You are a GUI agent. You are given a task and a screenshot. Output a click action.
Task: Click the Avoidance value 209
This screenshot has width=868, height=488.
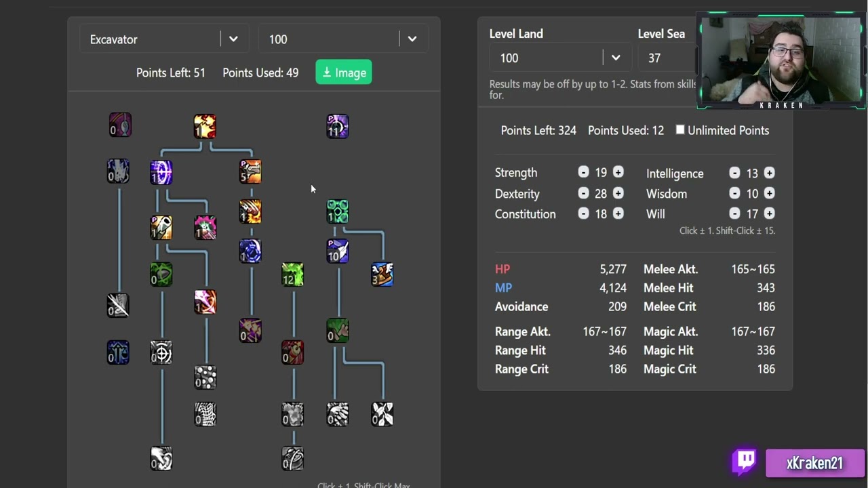[617, 306]
